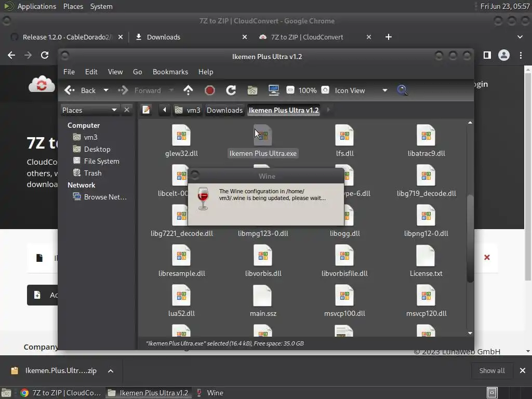Select the libresample.dll file icon
532x399 pixels.
[181, 255]
